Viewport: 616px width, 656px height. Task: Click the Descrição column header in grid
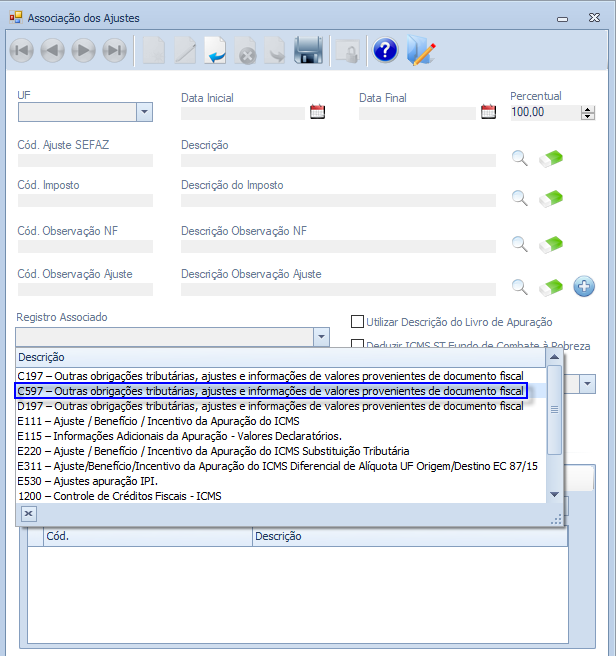pyautogui.click(x=410, y=536)
